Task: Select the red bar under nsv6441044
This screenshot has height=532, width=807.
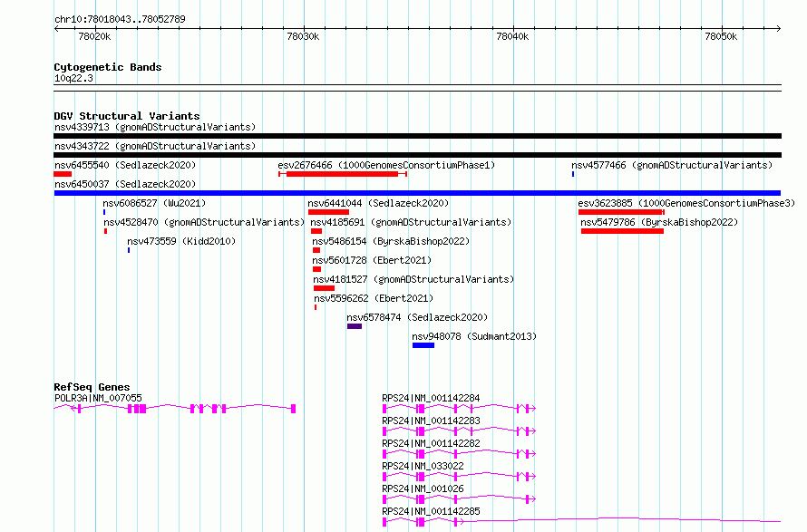Action: coord(328,212)
